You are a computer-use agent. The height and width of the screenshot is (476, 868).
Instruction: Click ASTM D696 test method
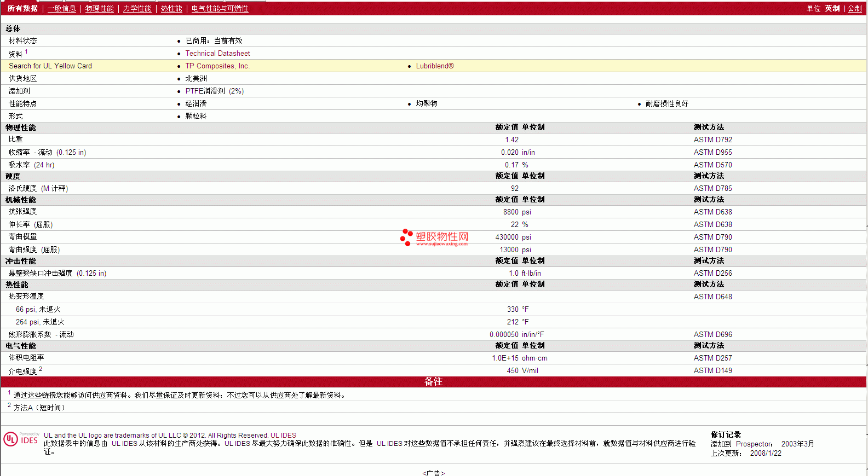(x=712, y=334)
